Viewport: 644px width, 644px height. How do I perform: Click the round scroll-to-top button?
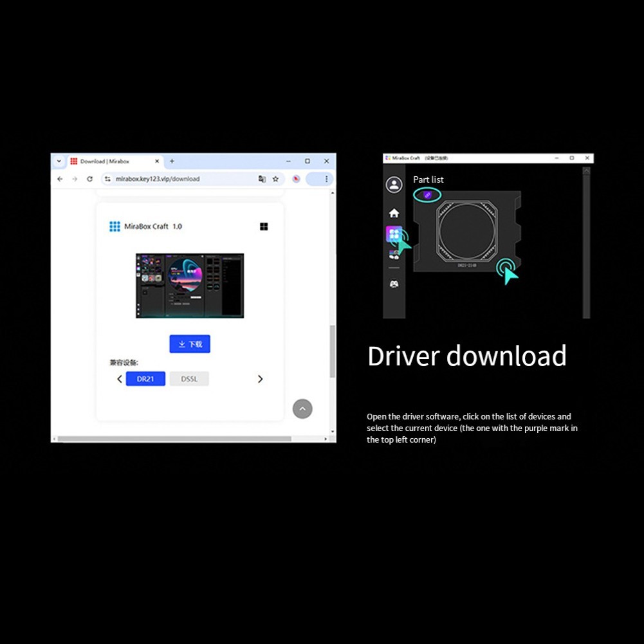302,409
